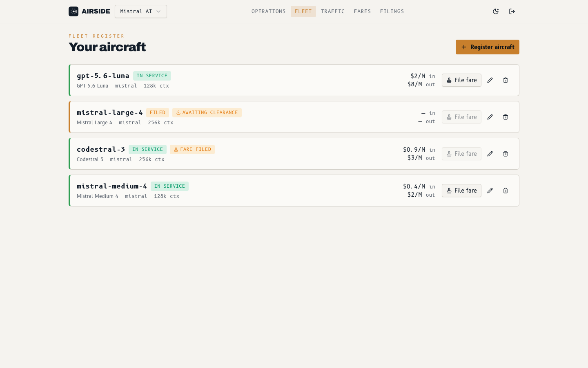Click the FARE FILED badge on codestral-3
The width and height of the screenshot is (588, 368).
tap(192, 149)
